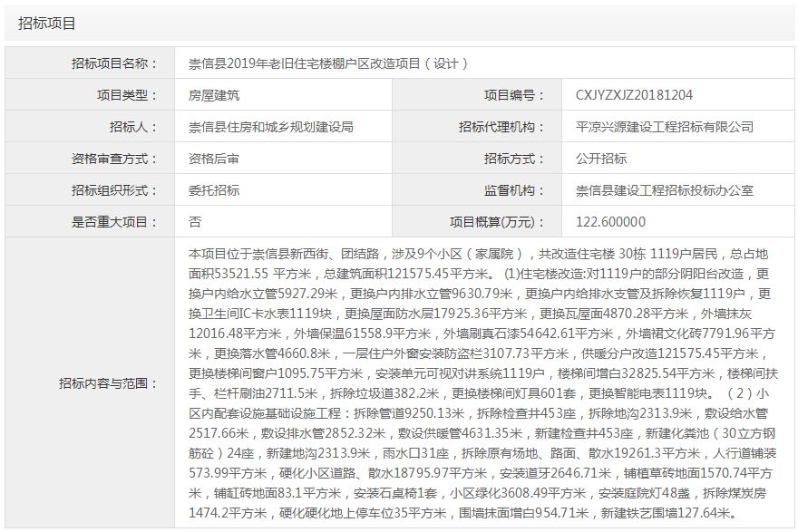Click the 招标代理机构 label
This screenshot has height=532, width=798.
(x=502, y=127)
